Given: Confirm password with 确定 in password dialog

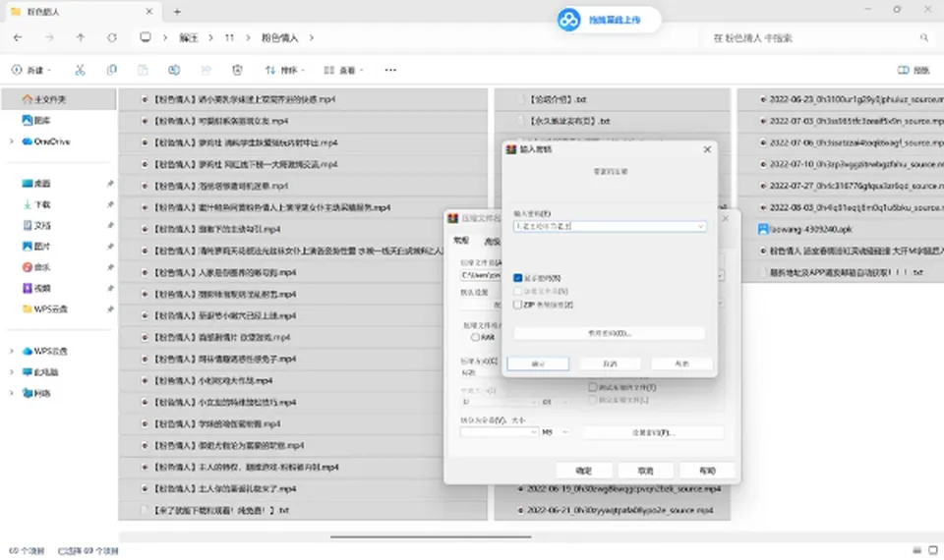Looking at the screenshot, I should pos(538,364).
